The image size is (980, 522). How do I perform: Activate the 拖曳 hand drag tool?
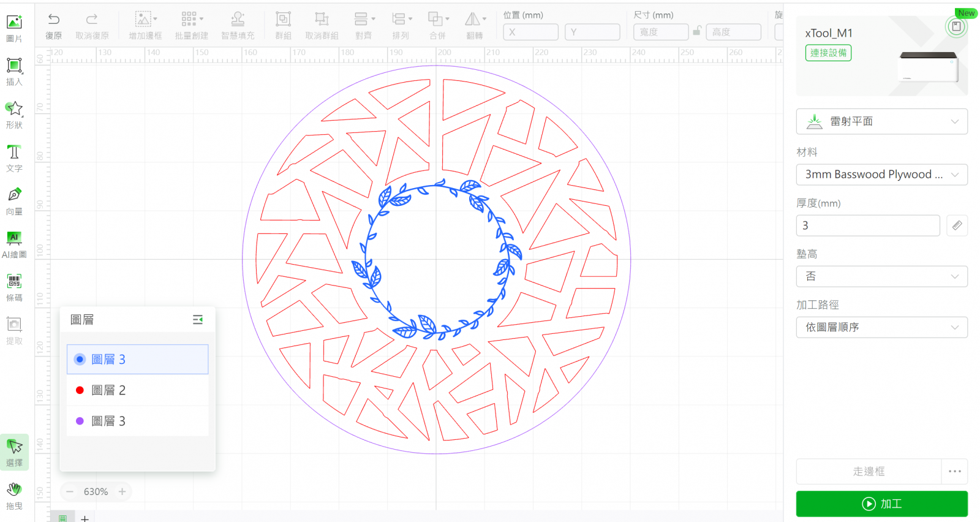point(14,495)
